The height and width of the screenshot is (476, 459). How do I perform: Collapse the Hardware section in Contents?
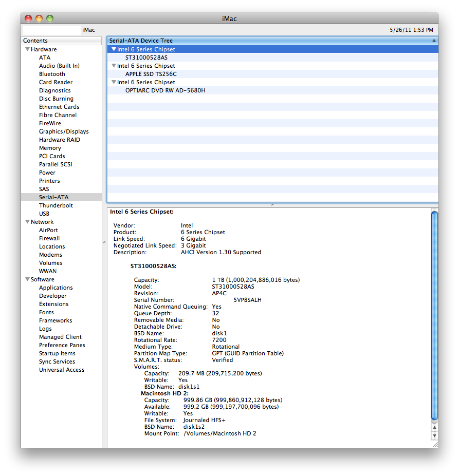[x=27, y=49]
